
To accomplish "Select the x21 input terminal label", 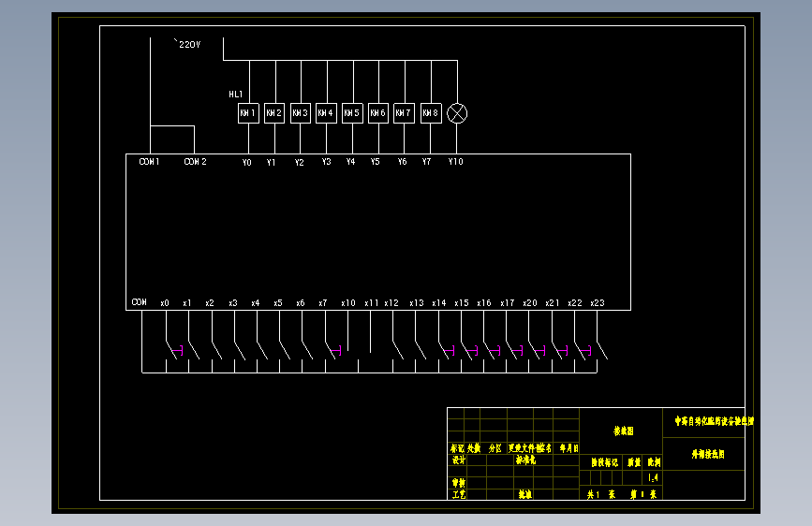I will (552, 303).
